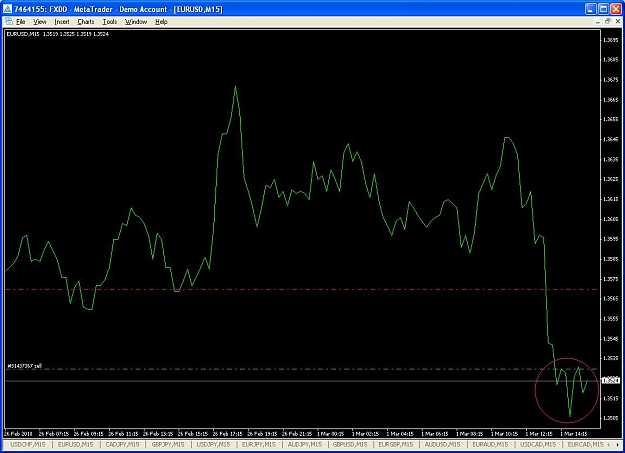Viewport: 625px width, 453px height.
Task: Minimize the MetaTrader main window
Action: (x=591, y=9)
